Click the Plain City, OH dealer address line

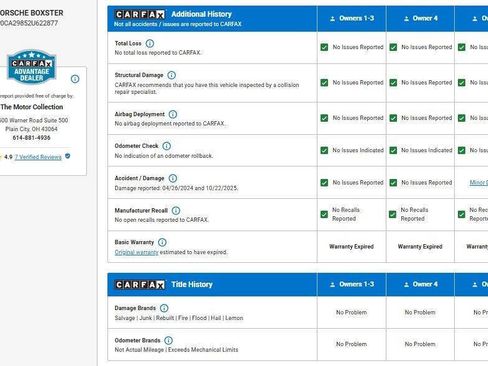tap(31, 129)
